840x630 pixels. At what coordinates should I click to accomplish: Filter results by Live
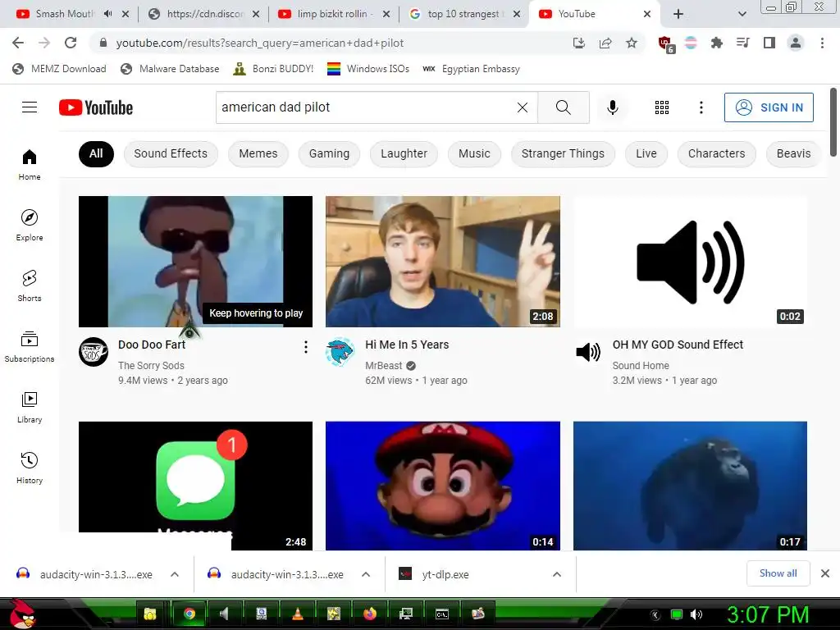[646, 153]
